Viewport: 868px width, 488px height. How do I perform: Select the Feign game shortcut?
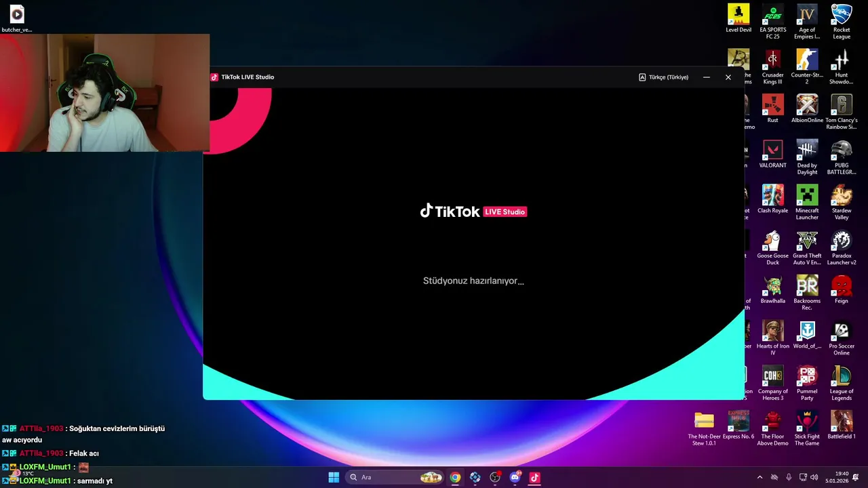tap(842, 289)
